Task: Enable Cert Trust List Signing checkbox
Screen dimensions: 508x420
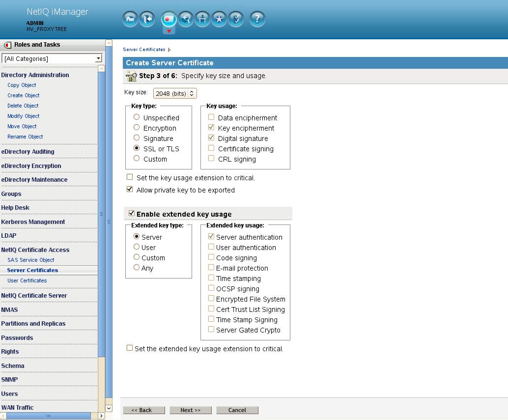Action: point(211,308)
